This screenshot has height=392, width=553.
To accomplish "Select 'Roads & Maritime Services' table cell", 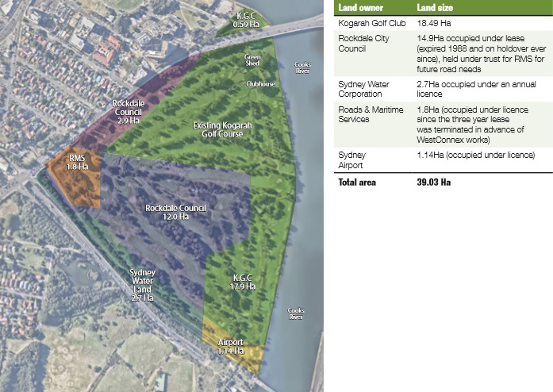I will [x=371, y=114].
